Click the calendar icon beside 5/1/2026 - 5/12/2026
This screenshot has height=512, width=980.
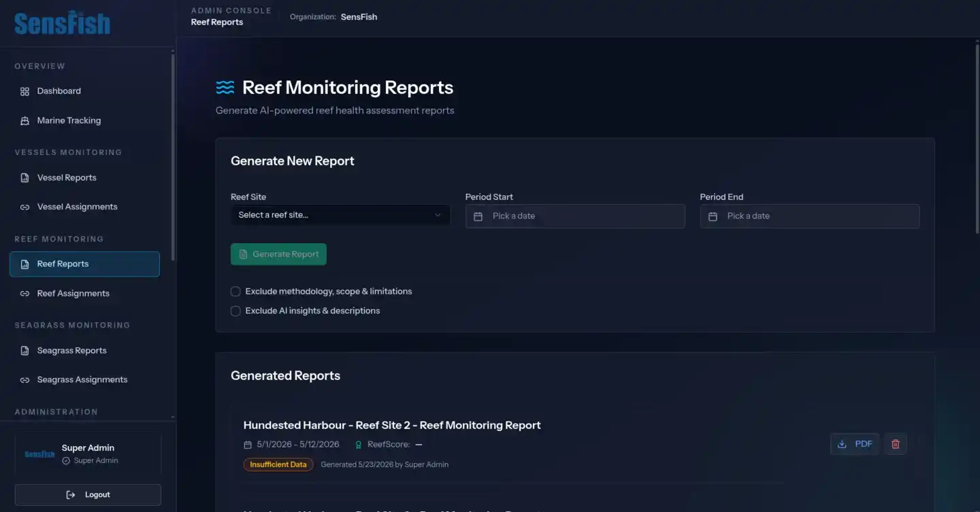248,445
